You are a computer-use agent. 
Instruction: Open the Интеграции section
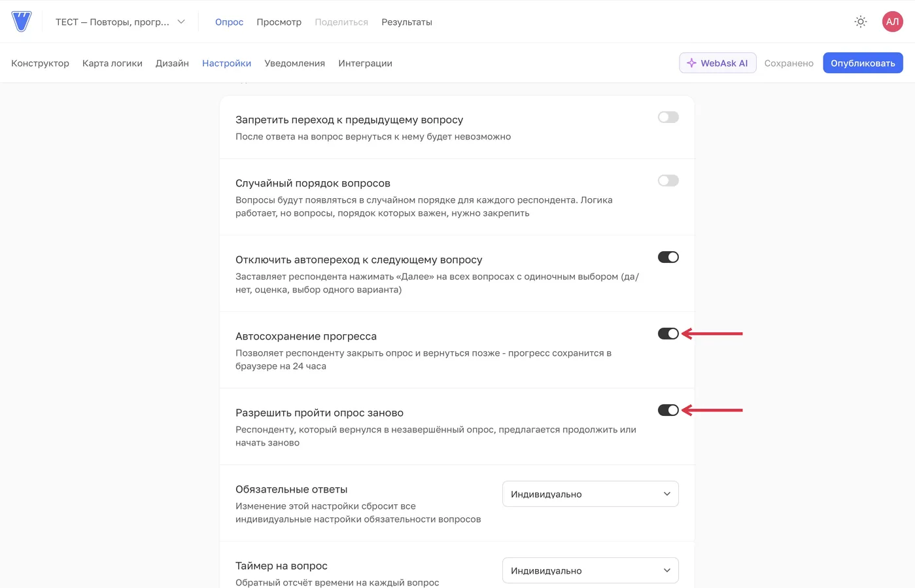[x=365, y=63]
